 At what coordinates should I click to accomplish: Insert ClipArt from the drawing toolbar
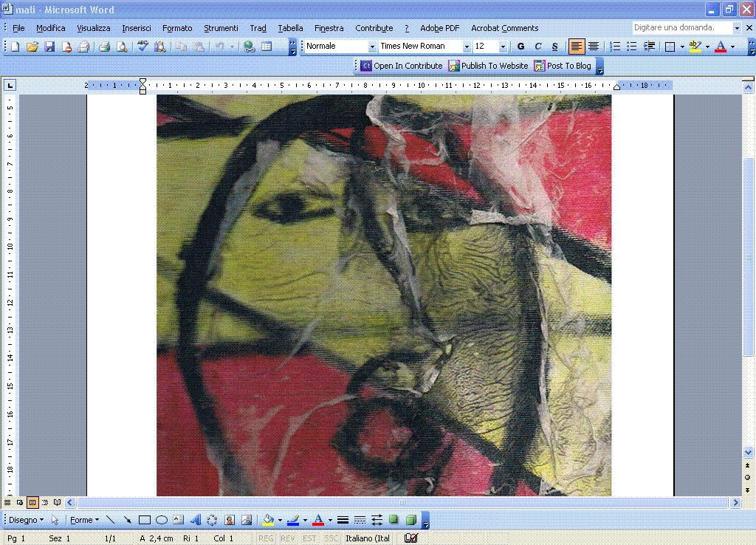(230, 520)
